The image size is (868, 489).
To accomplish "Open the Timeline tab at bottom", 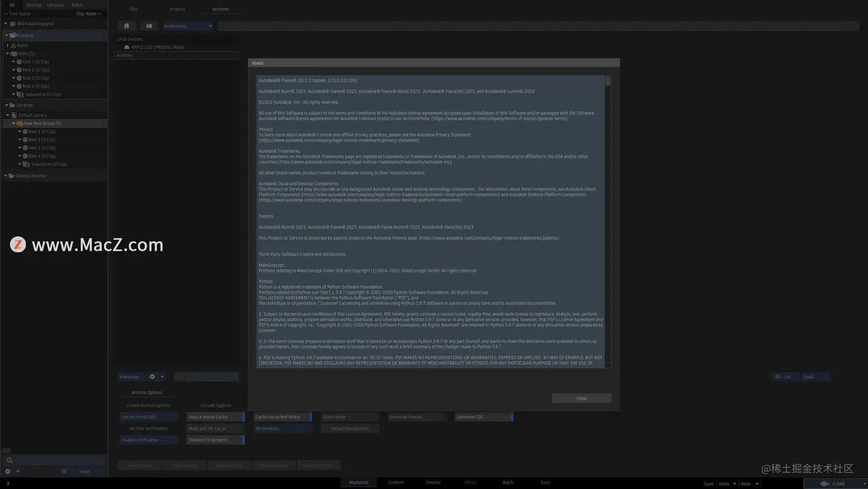I will tap(433, 483).
